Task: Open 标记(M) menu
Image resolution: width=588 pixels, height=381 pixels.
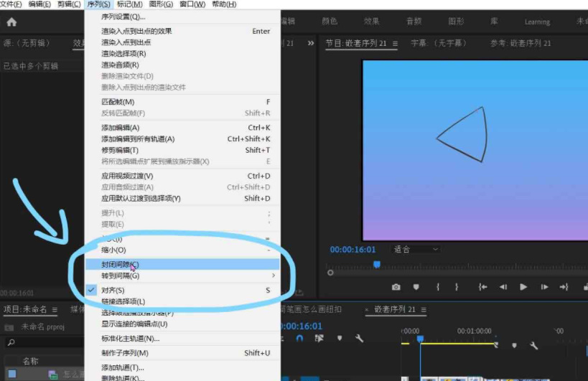Action: coord(130,4)
